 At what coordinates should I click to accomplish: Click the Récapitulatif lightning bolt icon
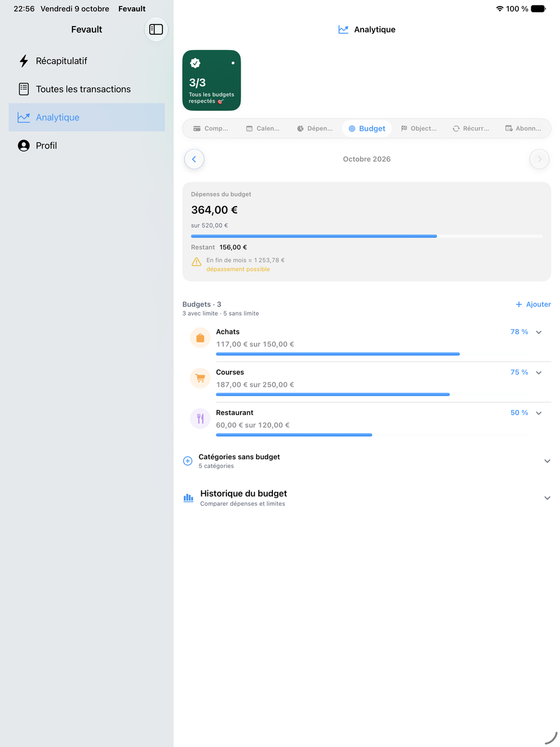24,61
